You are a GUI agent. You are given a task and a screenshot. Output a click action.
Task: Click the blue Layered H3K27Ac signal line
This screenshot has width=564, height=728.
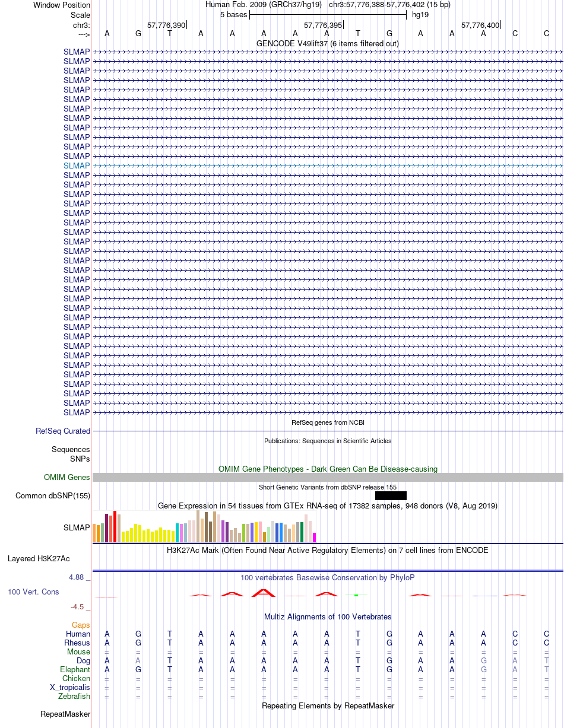point(328,571)
